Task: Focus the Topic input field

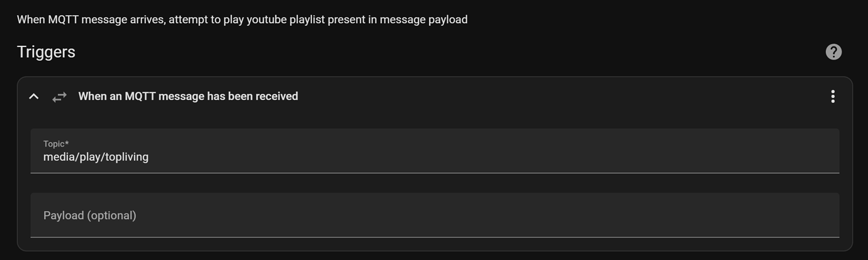Action: point(435,151)
